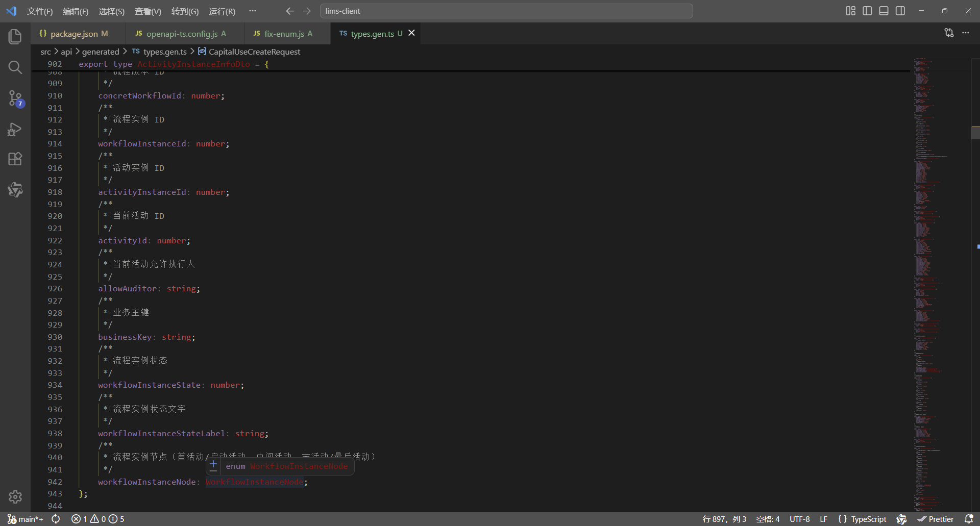Open the 选择(S) menu
Image resolution: width=980 pixels, height=526 pixels.
111,11
